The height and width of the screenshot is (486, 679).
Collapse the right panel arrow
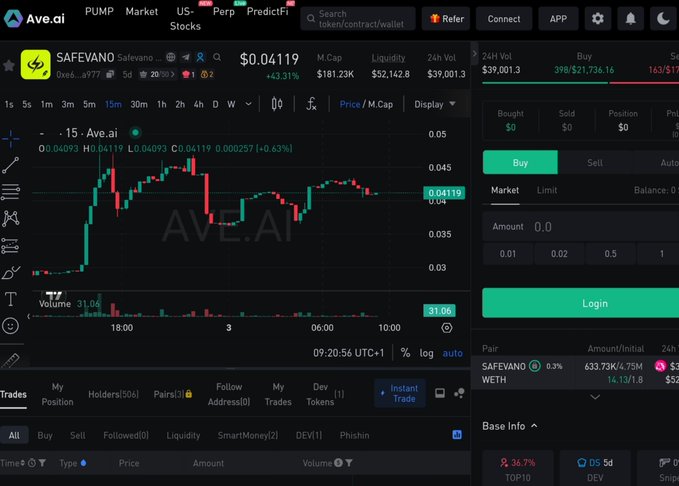pos(474,54)
